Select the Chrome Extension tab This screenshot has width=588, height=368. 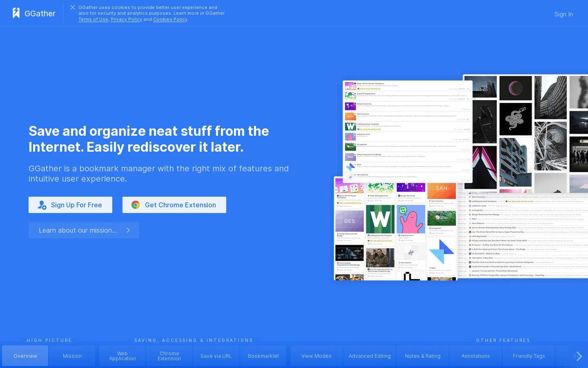click(x=169, y=356)
